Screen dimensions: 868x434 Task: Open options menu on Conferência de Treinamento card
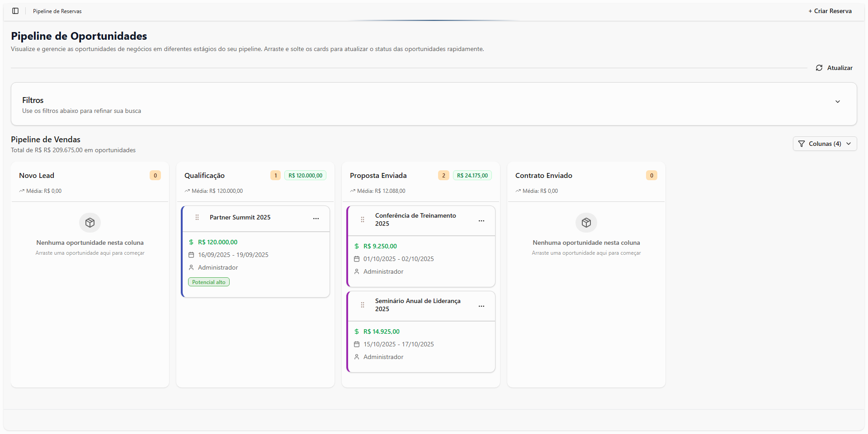481,221
